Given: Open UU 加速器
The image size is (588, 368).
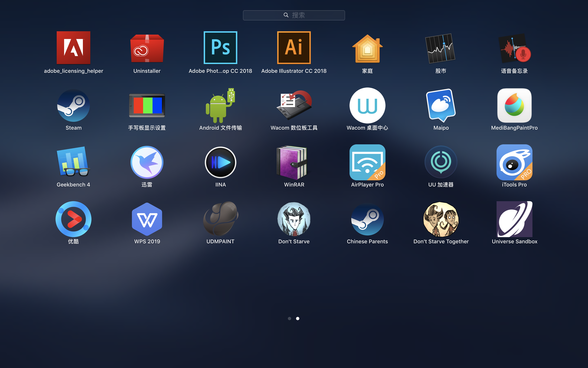Looking at the screenshot, I should coord(441,162).
